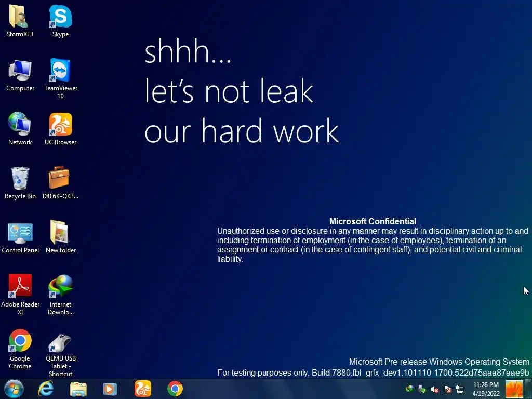Select the Recycle Bin icon
Screen dimensions: 532x399
(20, 183)
